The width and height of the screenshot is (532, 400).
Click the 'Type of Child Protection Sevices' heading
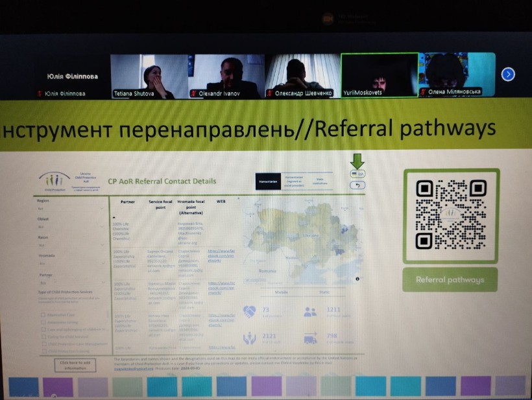point(65,292)
